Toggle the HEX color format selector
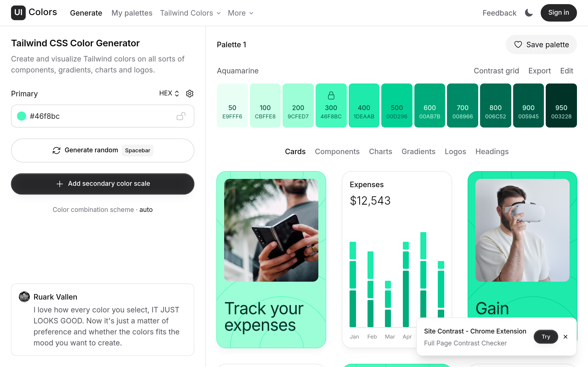588x367 pixels. click(x=169, y=93)
